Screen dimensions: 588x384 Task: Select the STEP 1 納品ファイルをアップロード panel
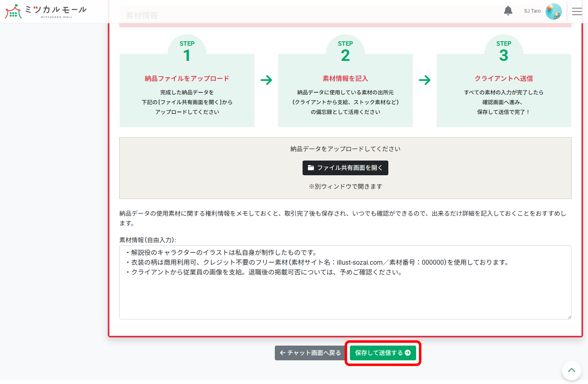coord(187,90)
